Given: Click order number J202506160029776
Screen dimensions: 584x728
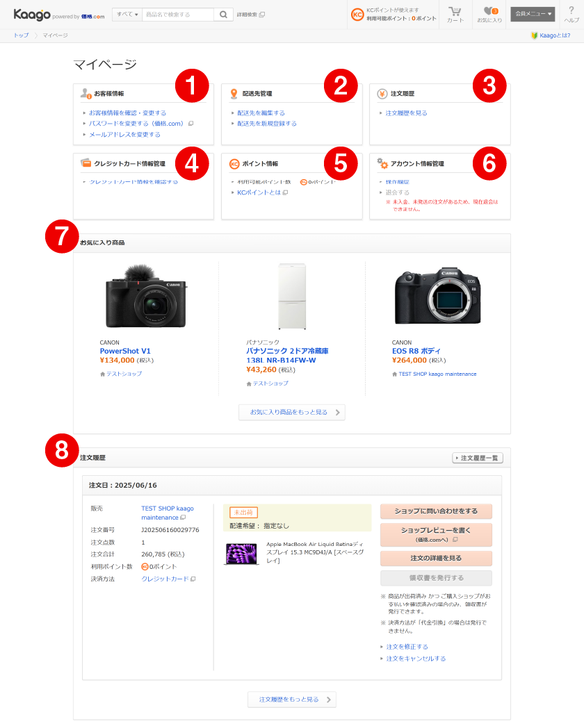Looking at the screenshot, I should [x=170, y=530].
